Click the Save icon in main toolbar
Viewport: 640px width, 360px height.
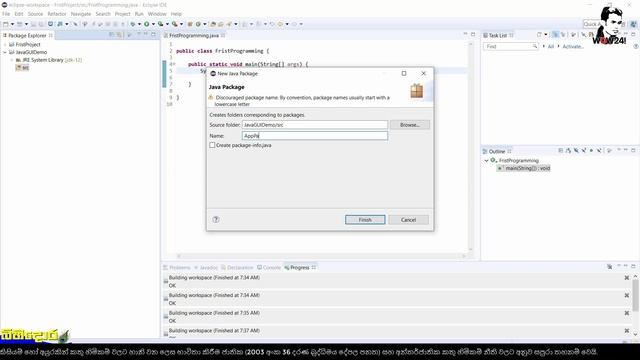pyautogui.click(x=33, y=24)
